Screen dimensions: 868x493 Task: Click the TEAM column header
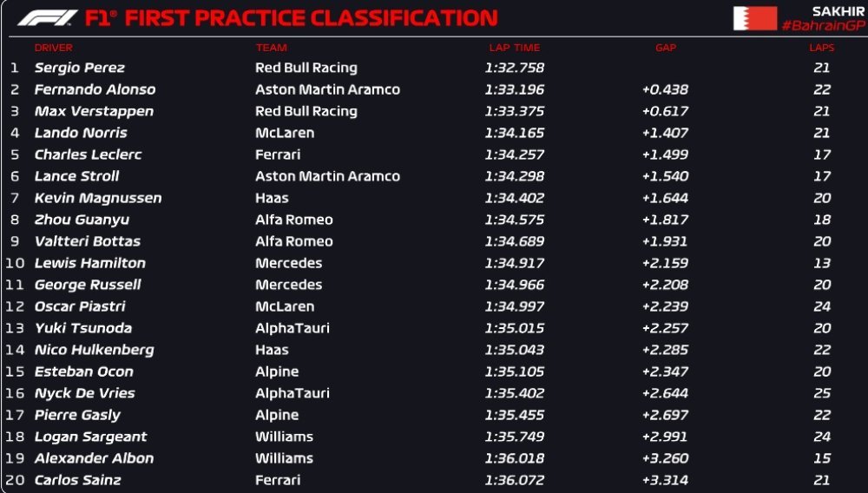[x=271, y=48]
